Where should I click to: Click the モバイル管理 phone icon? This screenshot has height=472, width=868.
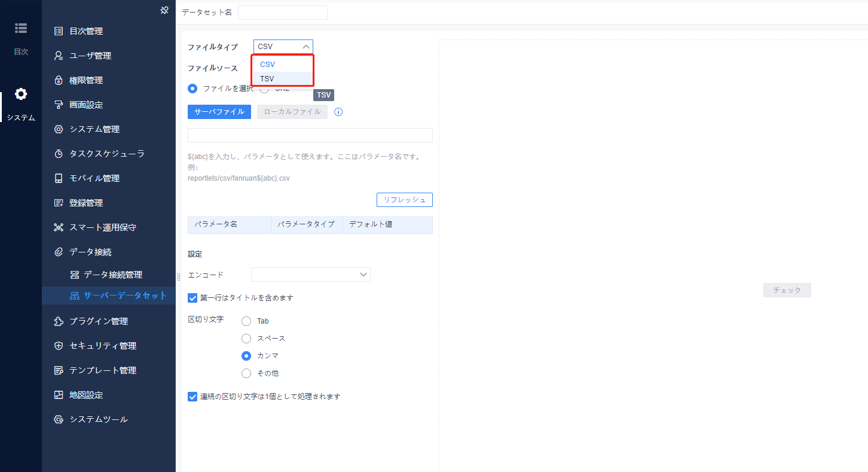coord(59,178)
